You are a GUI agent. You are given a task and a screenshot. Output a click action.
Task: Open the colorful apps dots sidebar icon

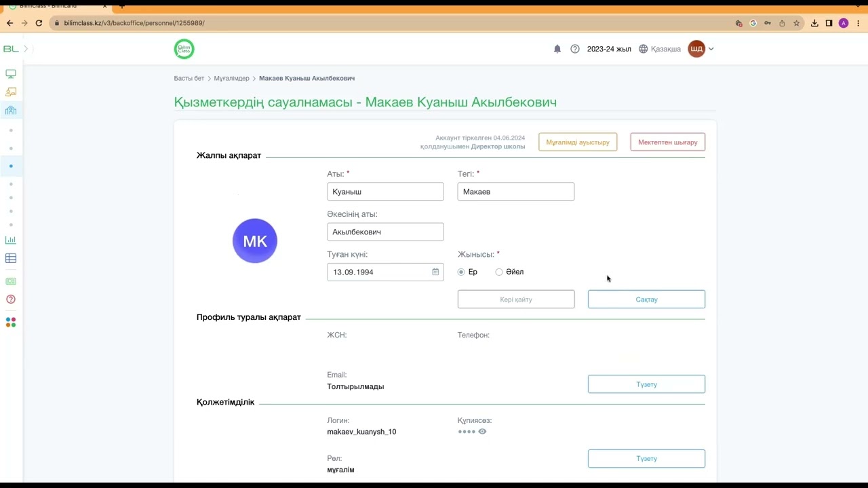click(x=11, y=323)
